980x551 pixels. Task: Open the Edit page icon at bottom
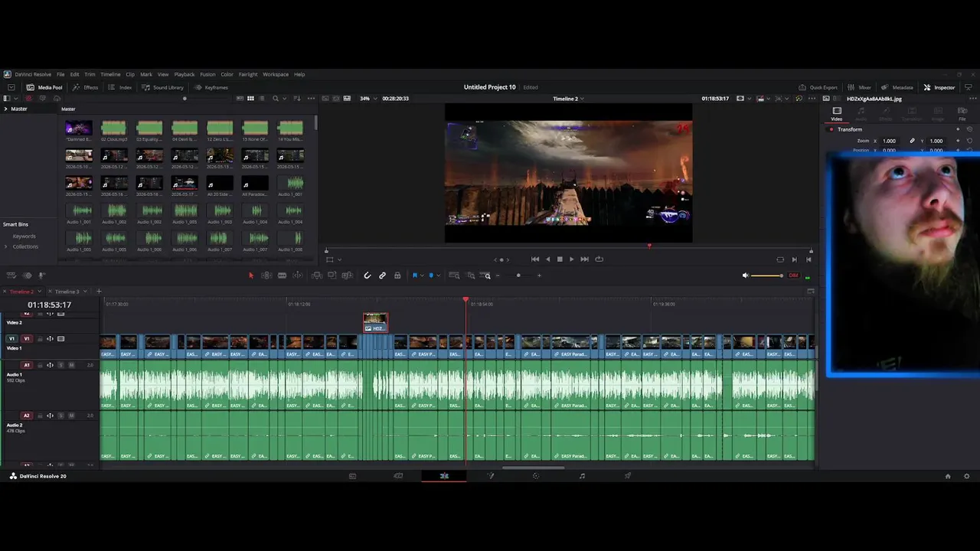(x=444, y=476)
